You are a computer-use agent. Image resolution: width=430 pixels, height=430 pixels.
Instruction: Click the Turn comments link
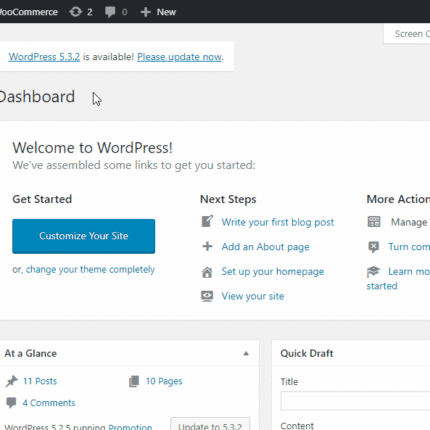tap(409, 247)
